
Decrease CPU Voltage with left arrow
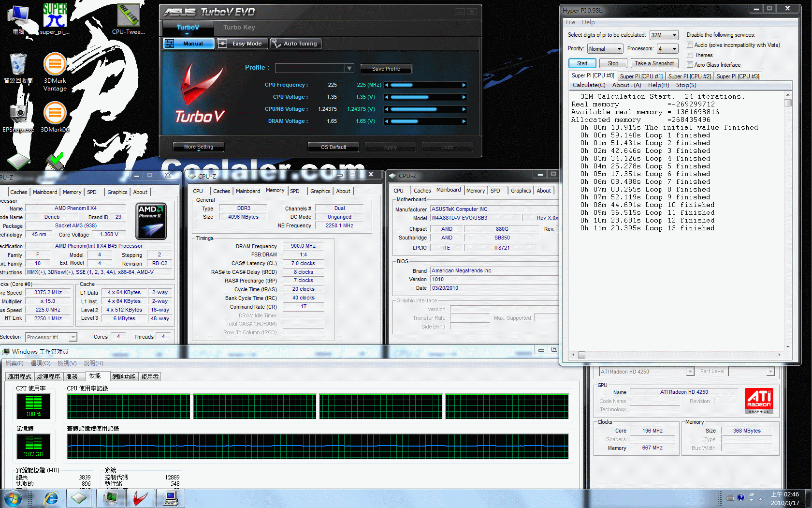coord(386,97)
